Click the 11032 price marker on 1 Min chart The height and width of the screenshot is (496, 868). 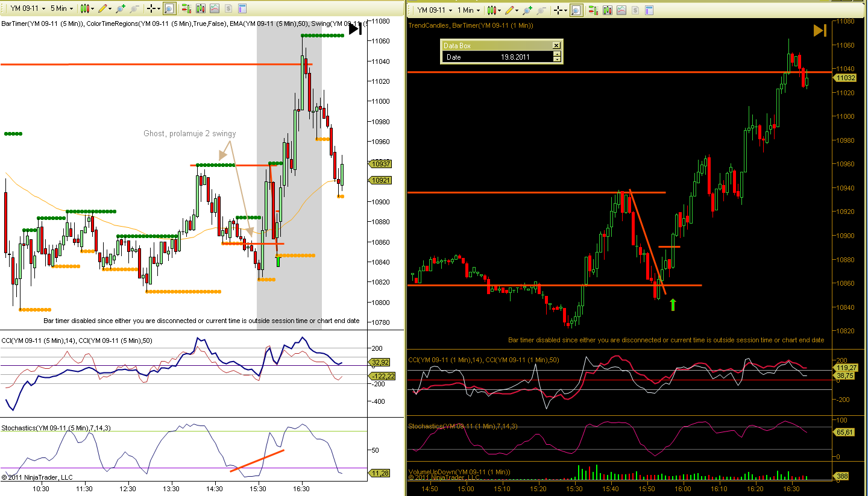point(845,78)
